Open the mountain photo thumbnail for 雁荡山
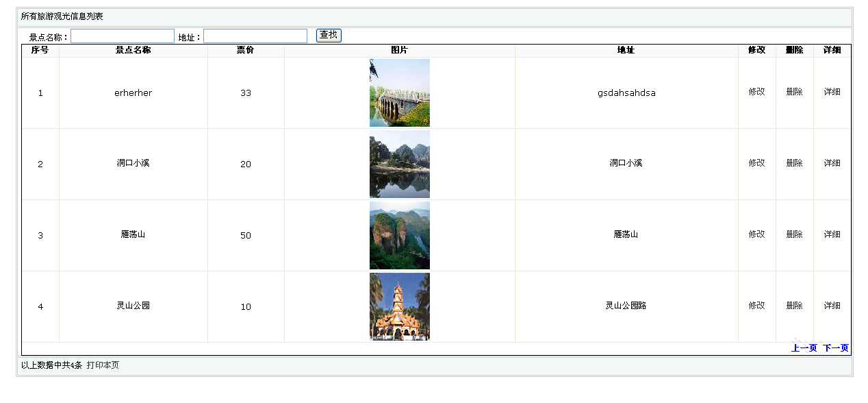The height and width of the screenshot is (403, 868). point(400,235)
